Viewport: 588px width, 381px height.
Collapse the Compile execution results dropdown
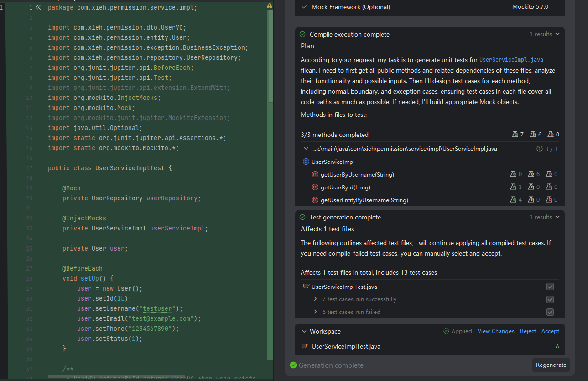pos(557,34)
